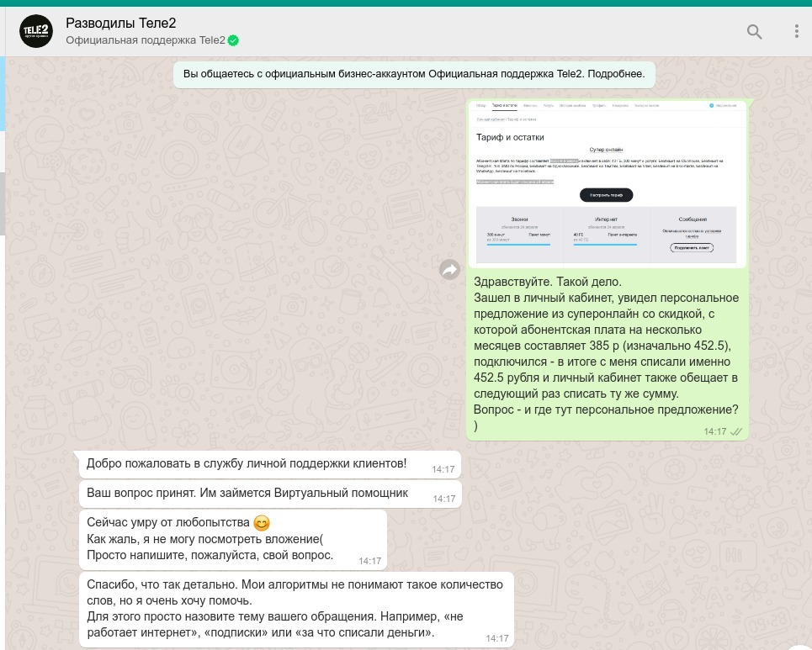The width and height of the screenshot is (812, 650).
Task: Click the double check marks on sent message
Action: 736,431
